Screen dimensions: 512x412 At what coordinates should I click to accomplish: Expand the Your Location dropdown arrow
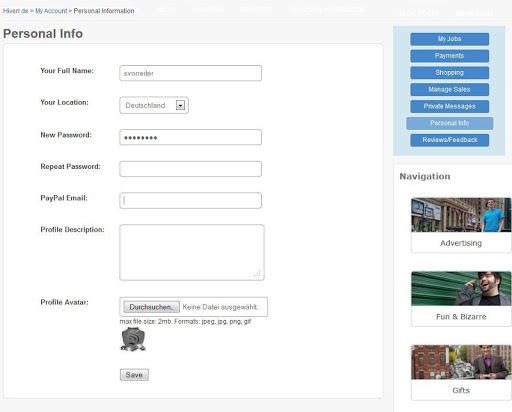click(180, 105)
